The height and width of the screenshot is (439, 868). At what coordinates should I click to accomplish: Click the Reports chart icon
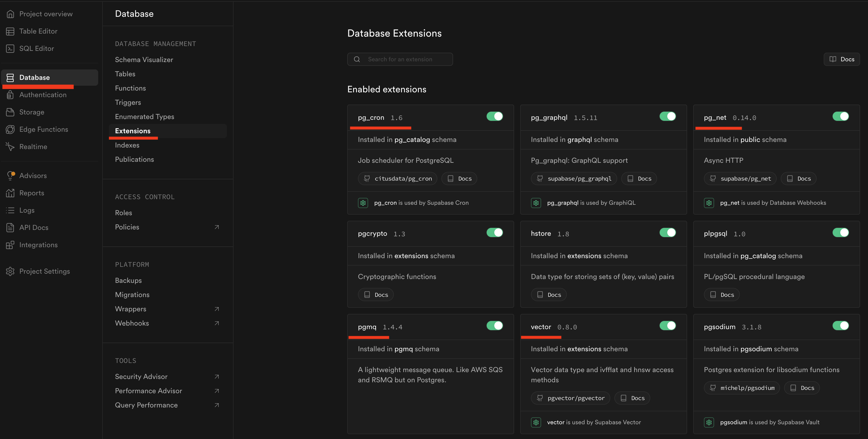click(x=10, y=193)
